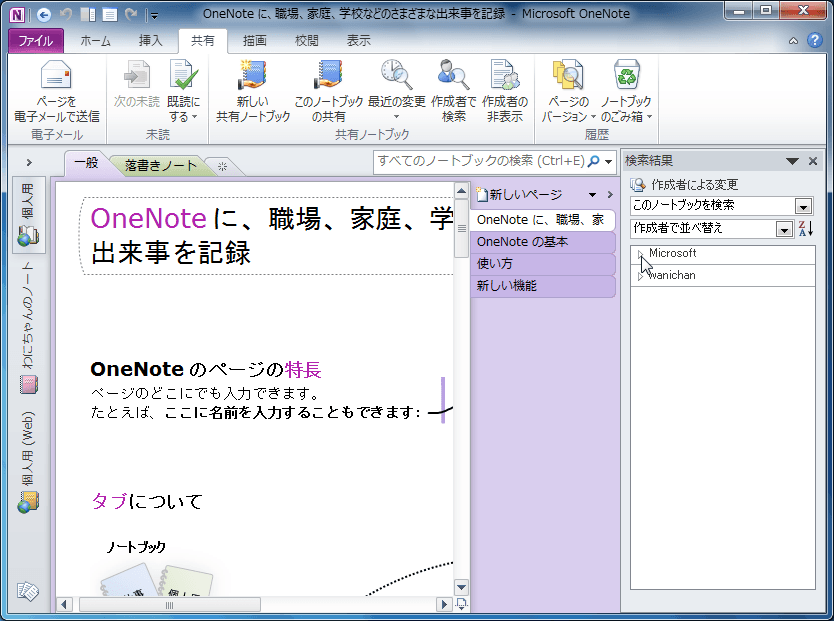Click the page icon below the vertical scrollbar

(461, 604)
